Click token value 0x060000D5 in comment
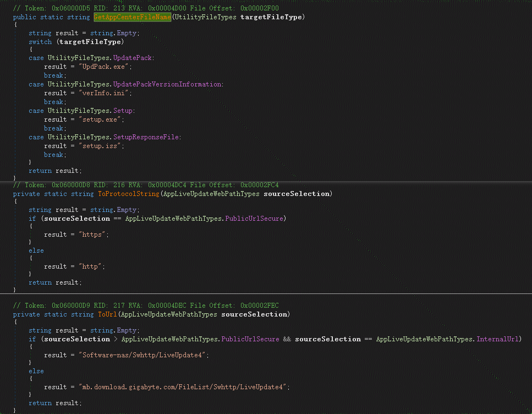The height and width of the screenshot is (414, 532). click(x=71, y=8)
